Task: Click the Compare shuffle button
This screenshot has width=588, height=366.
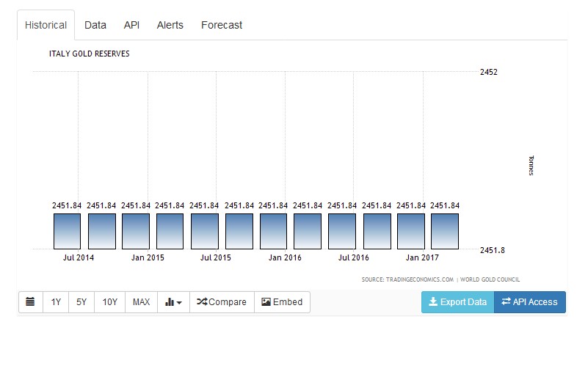Action: click(222, 302)
